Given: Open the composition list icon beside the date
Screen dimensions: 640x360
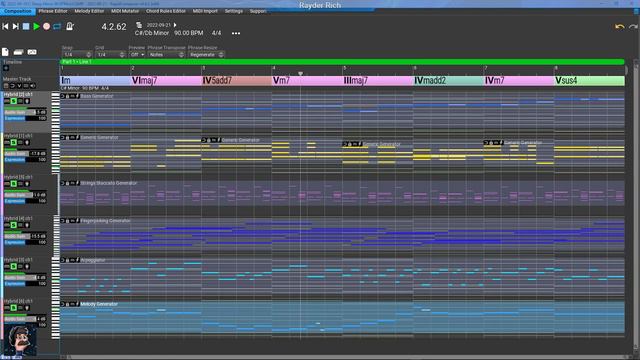Looking at the screenshot, I should (139, 25).
